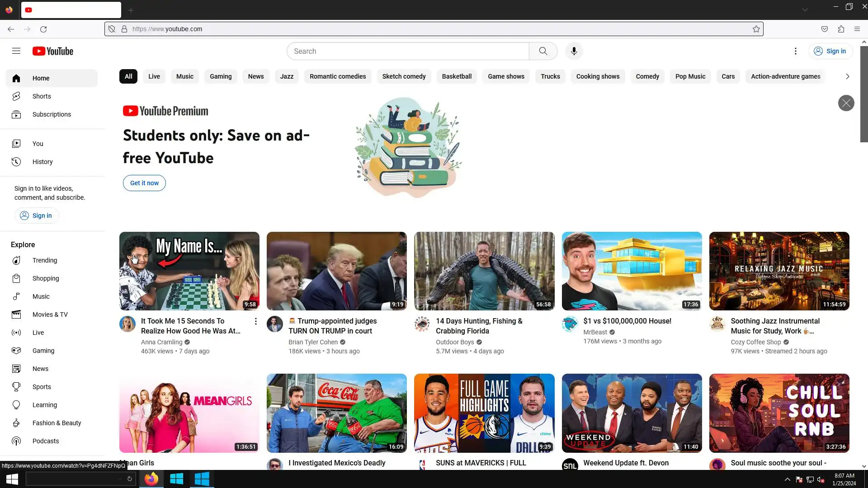Open History in the sidebar
The image size is (868, 488).
42,162
